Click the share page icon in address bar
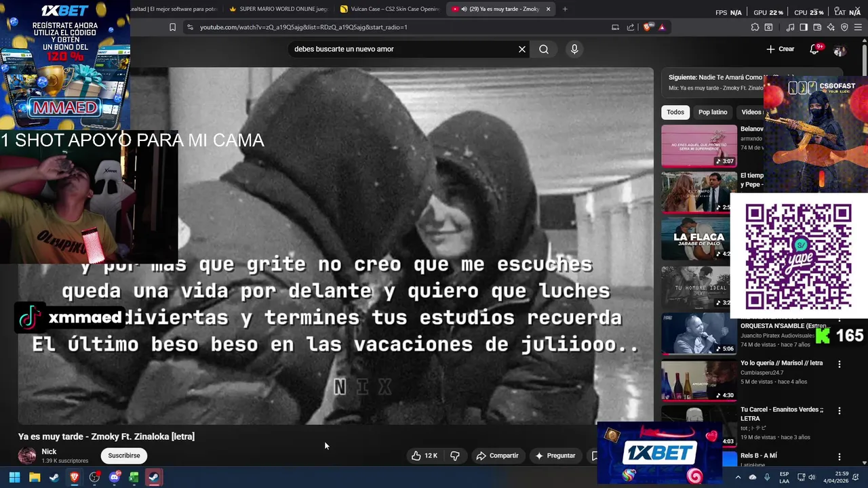This screenshot has width=868, height=488. click(631, 27)
